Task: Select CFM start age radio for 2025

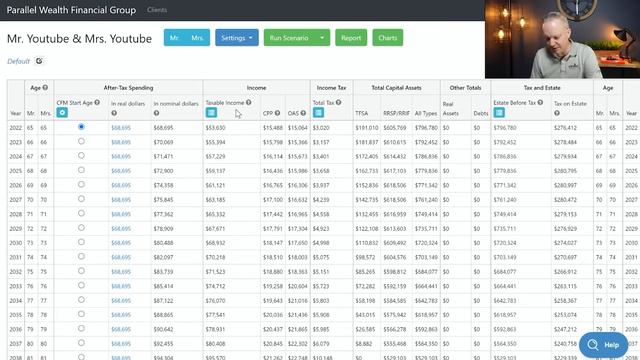Action: tap(81, 170)
